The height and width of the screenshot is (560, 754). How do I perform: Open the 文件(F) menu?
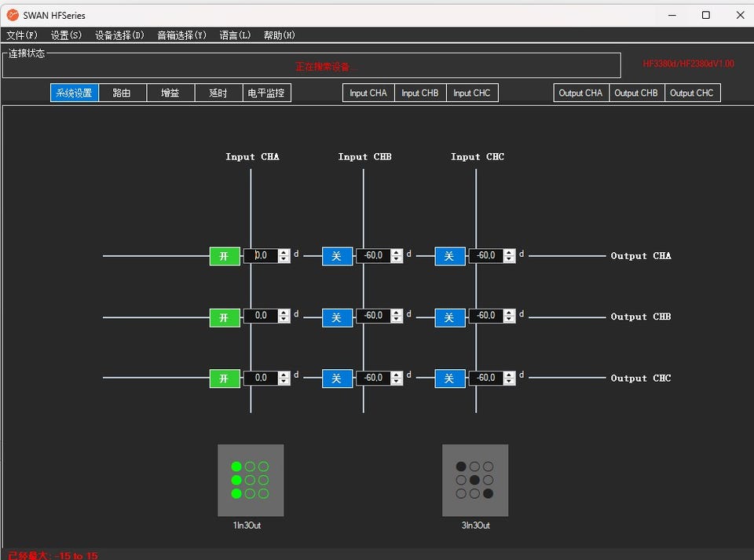tap(22, 35)
